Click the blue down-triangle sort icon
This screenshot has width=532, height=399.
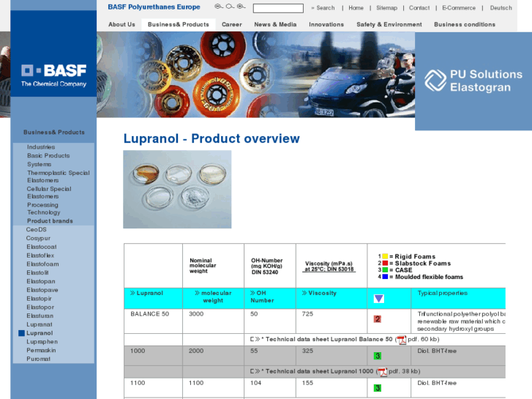coord(378,299)
